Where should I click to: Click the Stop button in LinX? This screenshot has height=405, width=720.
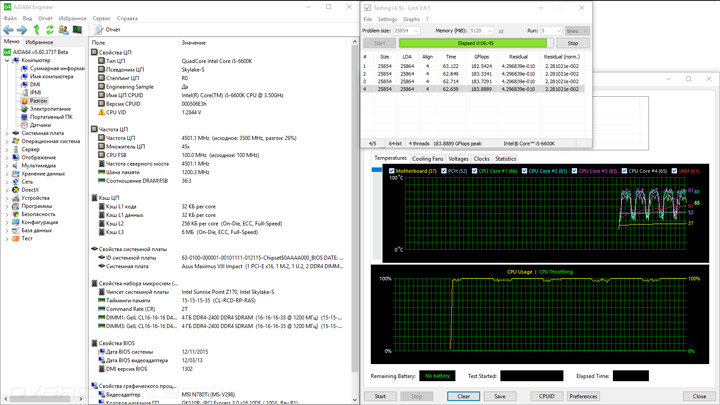click(573, 43)
